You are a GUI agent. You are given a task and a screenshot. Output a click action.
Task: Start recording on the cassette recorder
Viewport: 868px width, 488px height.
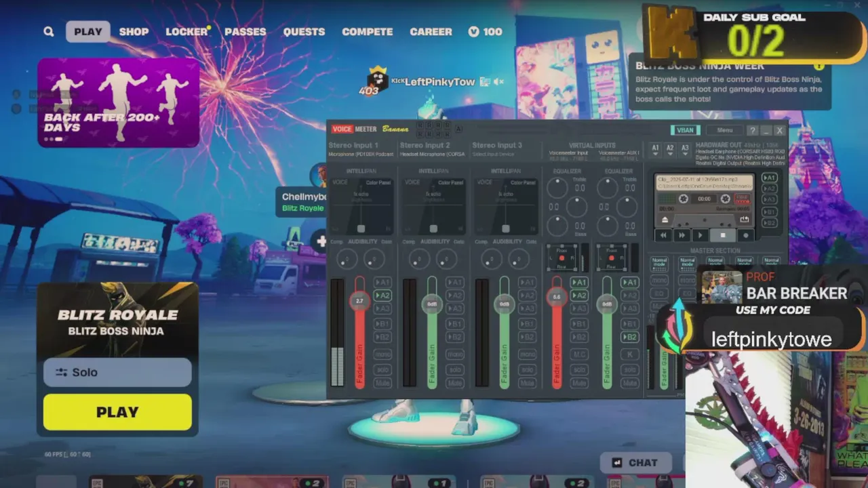point(745,235)
